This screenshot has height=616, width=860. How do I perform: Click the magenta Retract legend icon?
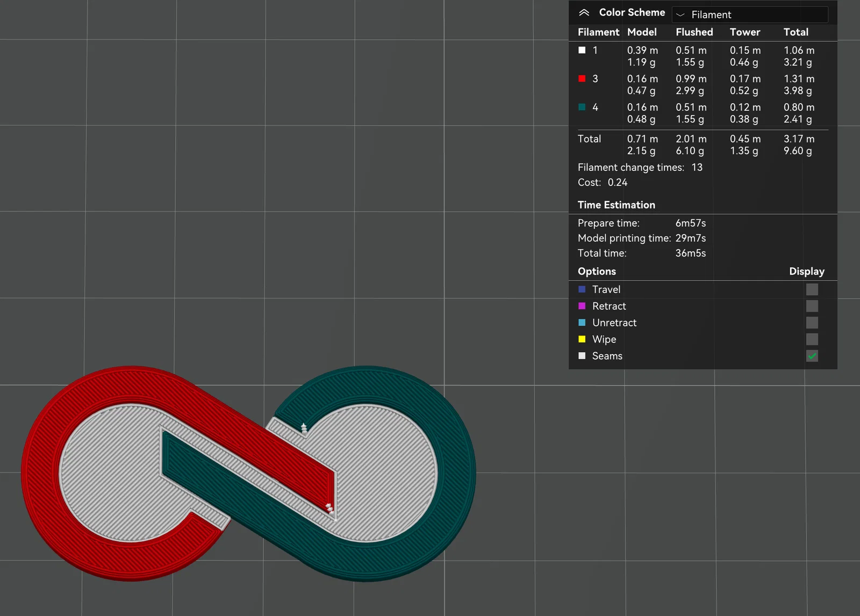pyautogui.click(x=582, y=306)
